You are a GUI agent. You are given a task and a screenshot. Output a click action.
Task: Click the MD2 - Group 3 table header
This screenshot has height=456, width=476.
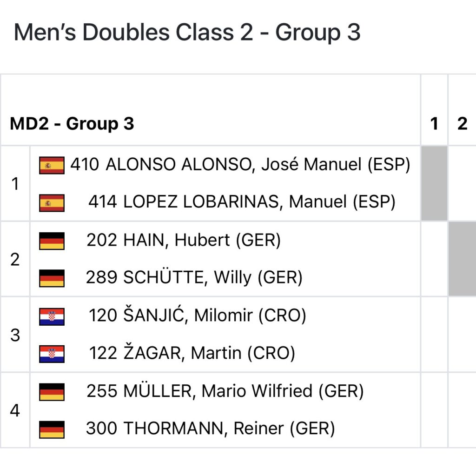(x=72, y=124)
